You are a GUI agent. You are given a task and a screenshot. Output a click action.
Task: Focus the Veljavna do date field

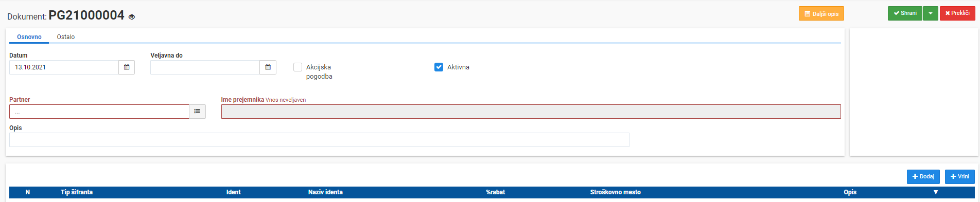pyautogui.click(x=205, y=67)
